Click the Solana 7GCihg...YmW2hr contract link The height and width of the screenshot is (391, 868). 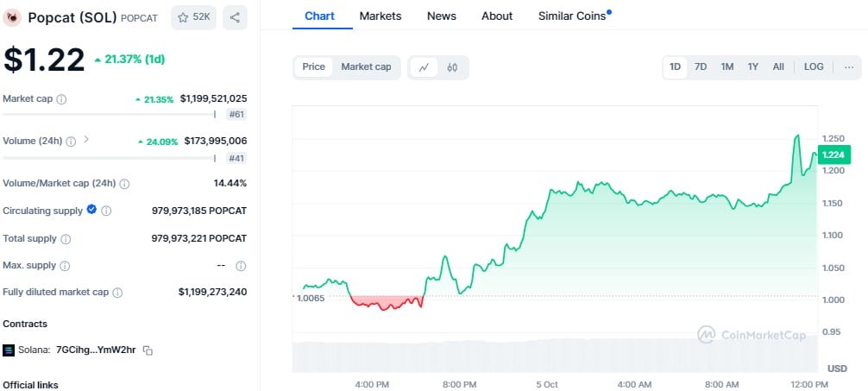96,350
